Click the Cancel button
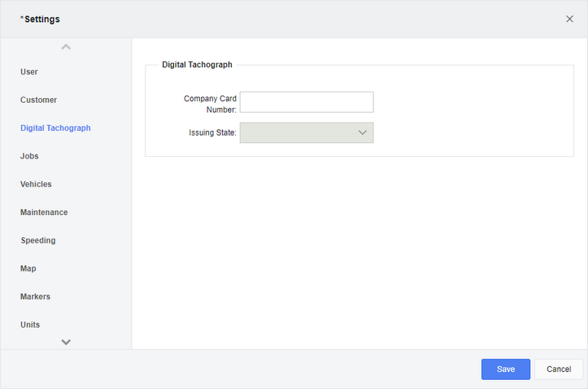Viewport: 588px width, 389px height. coord(559,369)
